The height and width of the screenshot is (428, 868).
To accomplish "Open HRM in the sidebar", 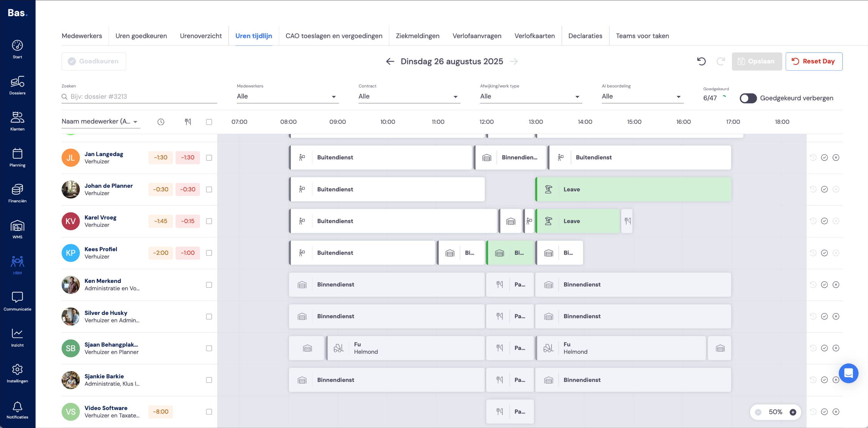I will (x=17, y=266).
